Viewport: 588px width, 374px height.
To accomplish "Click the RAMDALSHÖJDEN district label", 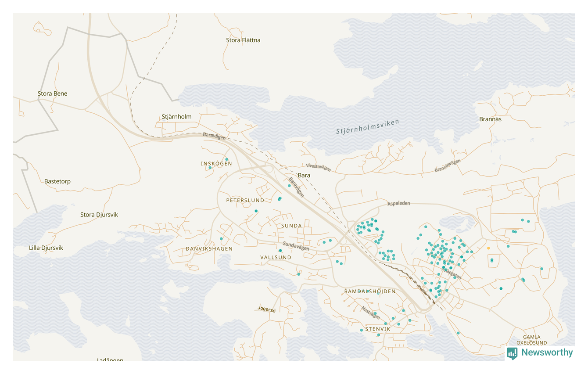I will click(x=369, y=291).
